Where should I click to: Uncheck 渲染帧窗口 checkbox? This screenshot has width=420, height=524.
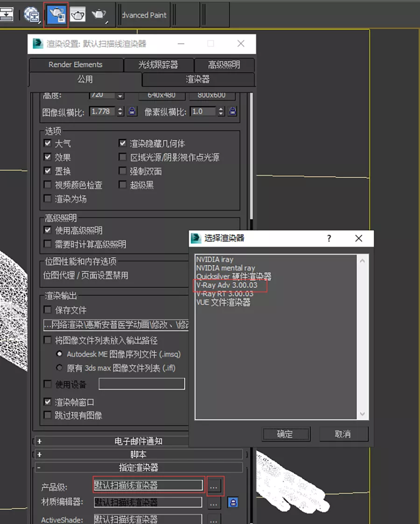tap(48, 402)
